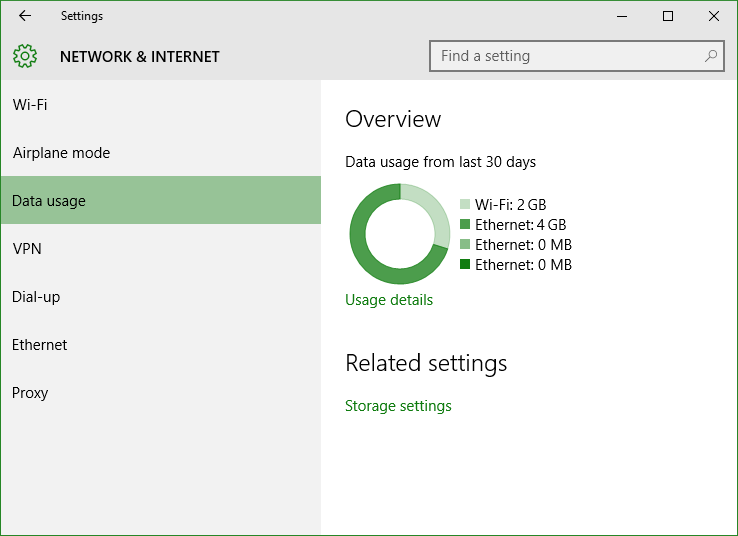Click the Related settings heading
This screenshot has height=536, width=738.
point(426,363)
